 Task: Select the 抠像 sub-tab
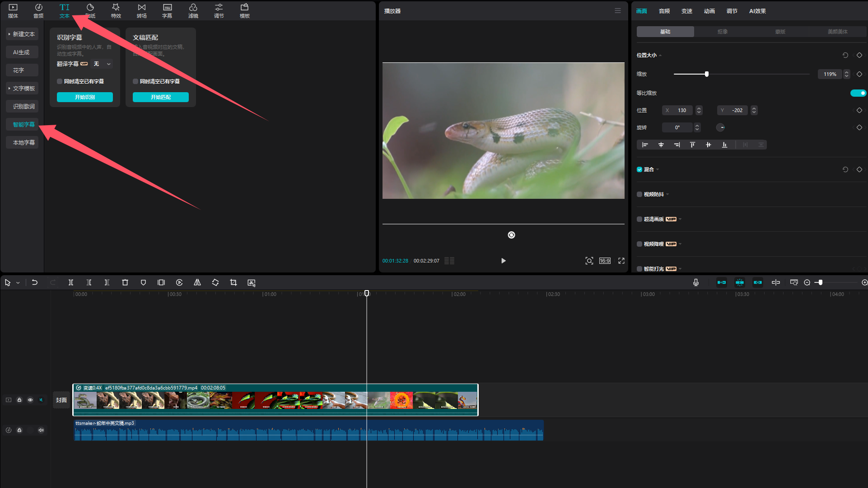coord(723,32)
